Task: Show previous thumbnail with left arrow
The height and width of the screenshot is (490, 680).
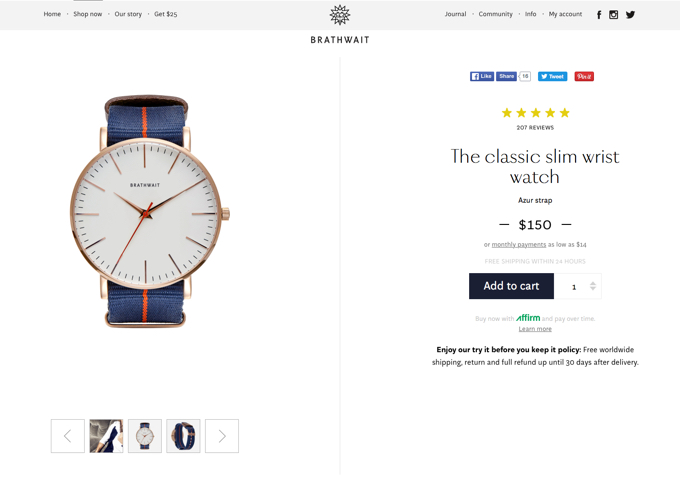Action: tap(68, 436)
